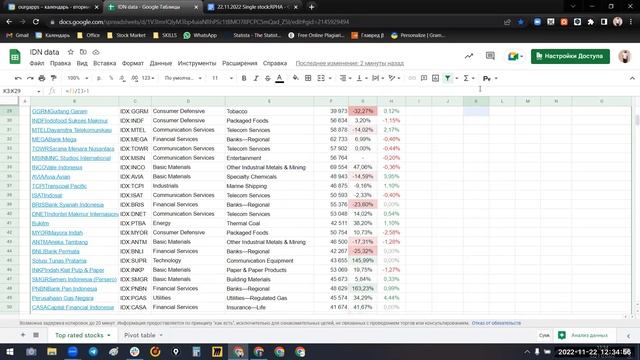Toggle strikethrough formatting
The height and width of the screenshot is (360, 640).
pos(268,78)
